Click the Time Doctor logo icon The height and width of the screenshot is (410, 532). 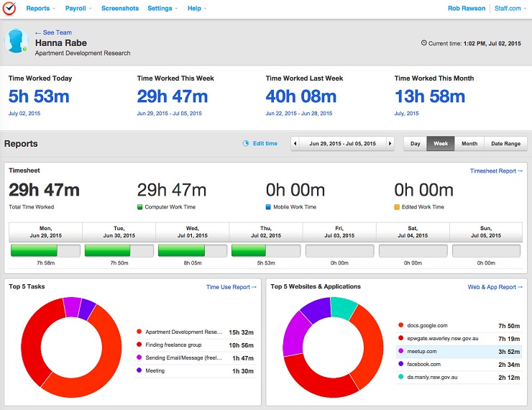[9, 8]
